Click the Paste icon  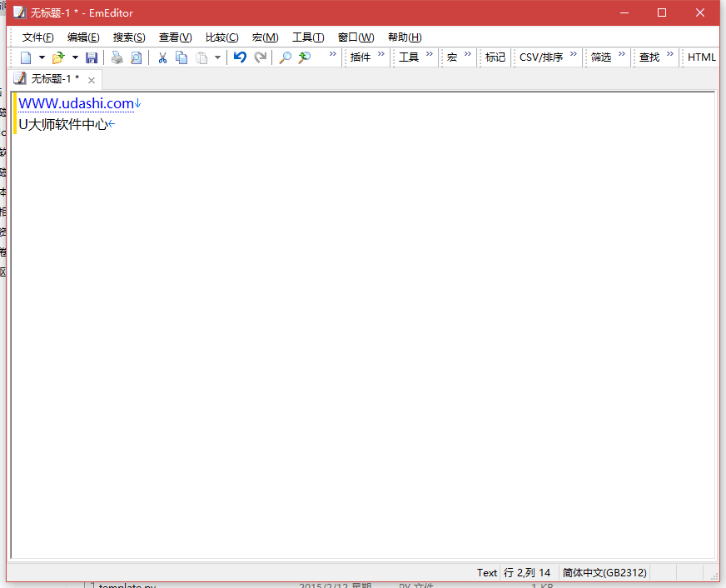click(200, 57)
